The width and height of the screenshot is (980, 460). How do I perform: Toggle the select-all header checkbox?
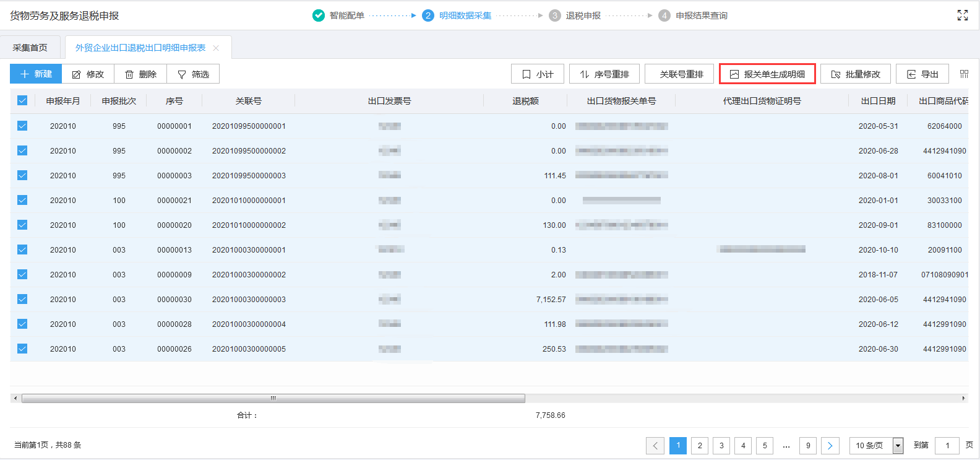pyautogui.click(x=22, y=101)
